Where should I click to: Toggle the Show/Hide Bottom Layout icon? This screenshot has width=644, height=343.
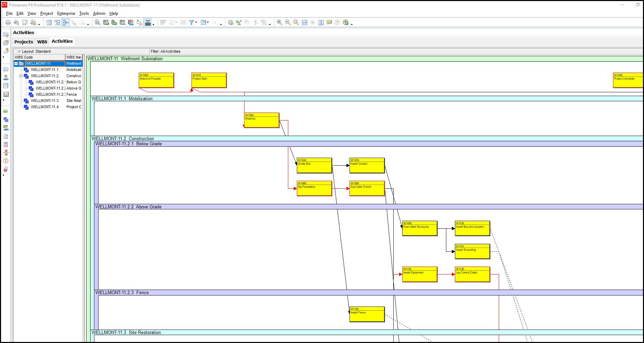[148, 22]
